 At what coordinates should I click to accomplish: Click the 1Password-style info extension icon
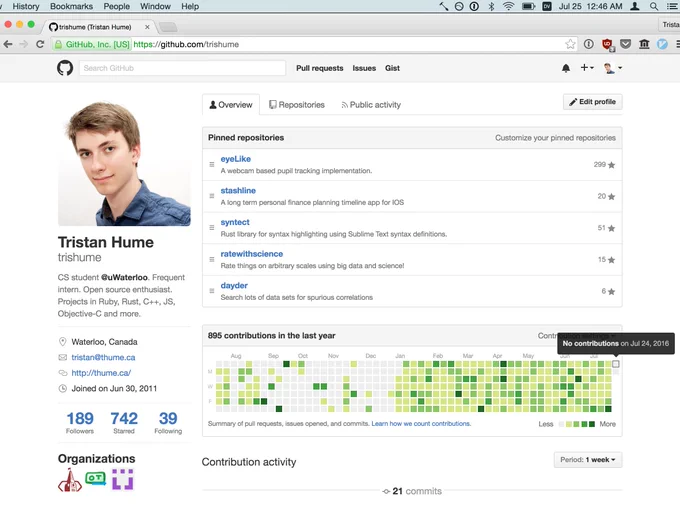588,44
